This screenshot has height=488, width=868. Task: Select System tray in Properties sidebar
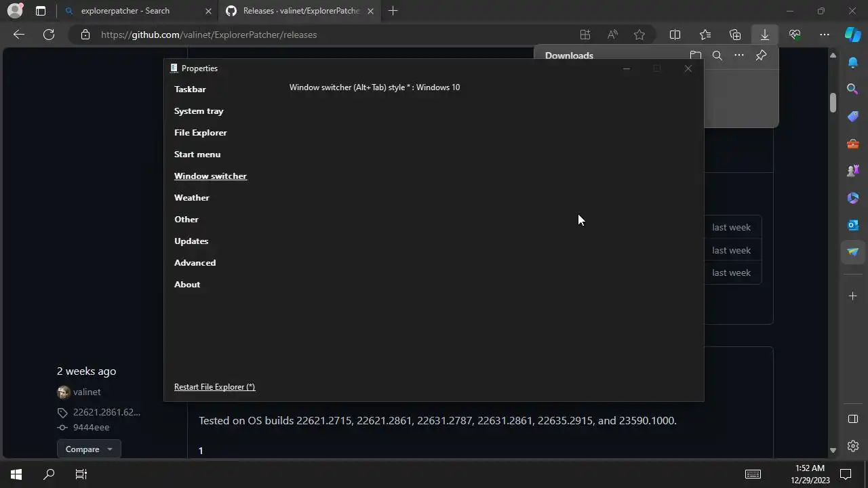(x=199, y=110)
